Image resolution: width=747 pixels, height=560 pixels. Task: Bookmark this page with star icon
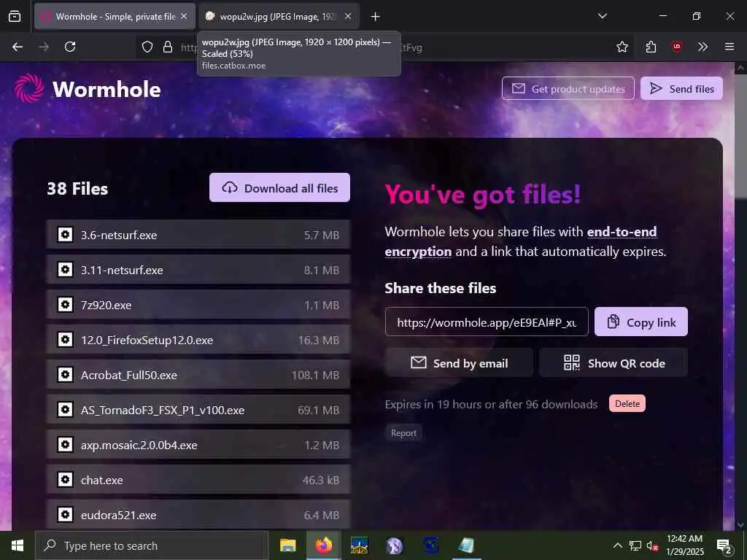622,47
